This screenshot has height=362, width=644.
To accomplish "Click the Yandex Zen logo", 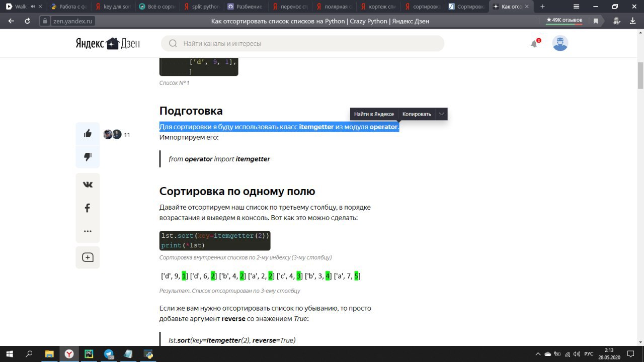I will click(x=108, y=44).
